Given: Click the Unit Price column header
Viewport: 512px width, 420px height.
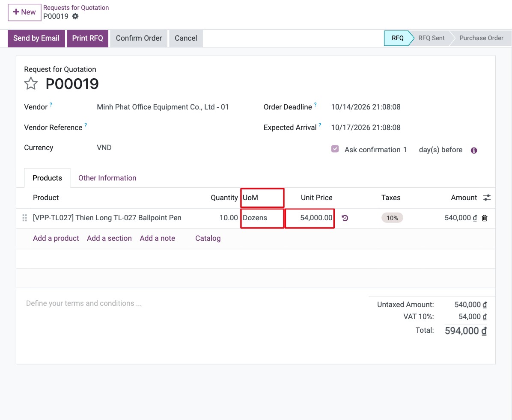Looking at the screenshot, I should tap(316, 198).
